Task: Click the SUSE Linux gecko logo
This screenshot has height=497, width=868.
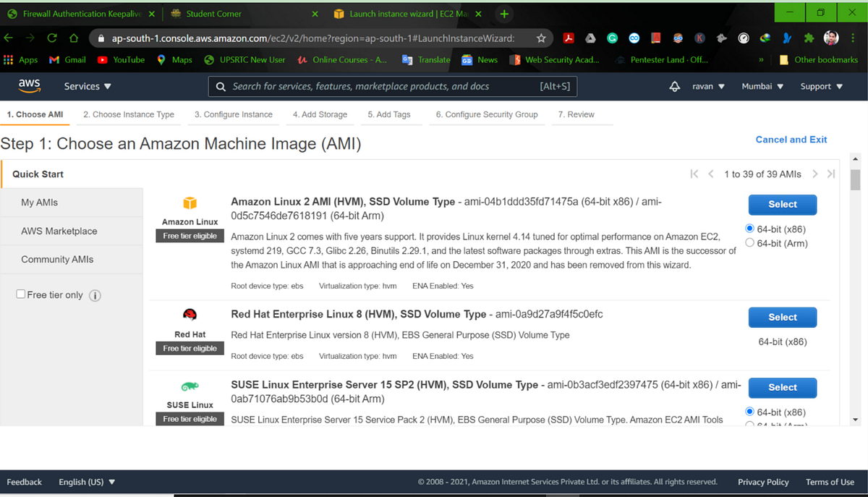Action: 190,386
